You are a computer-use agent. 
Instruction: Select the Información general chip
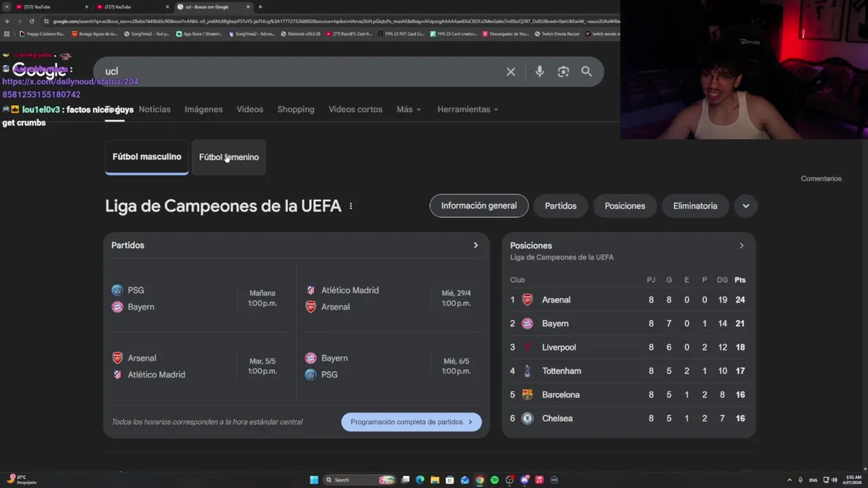pyautogui.click(x=479, y=206)
